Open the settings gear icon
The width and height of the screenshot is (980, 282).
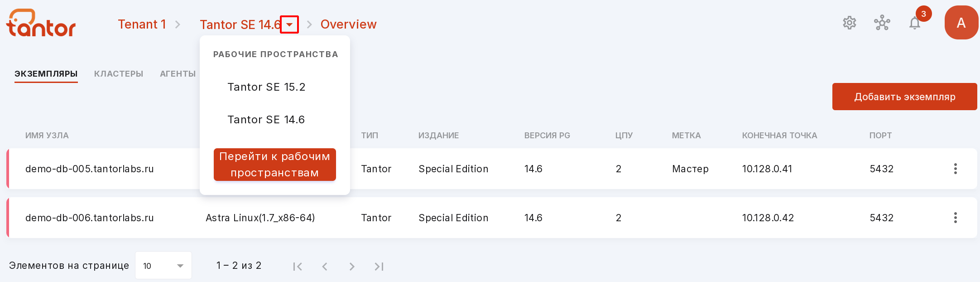(850, 23)
